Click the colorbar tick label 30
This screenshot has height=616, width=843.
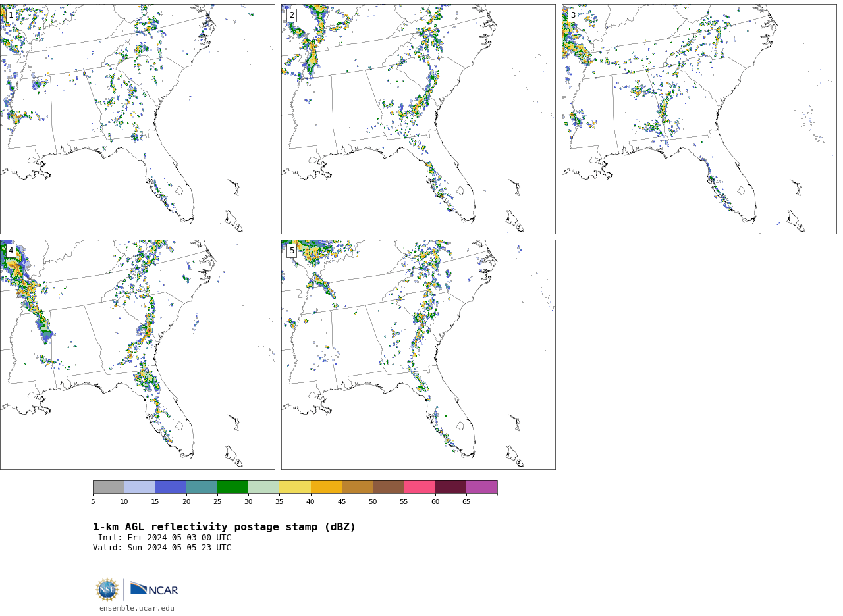point(248,502)
